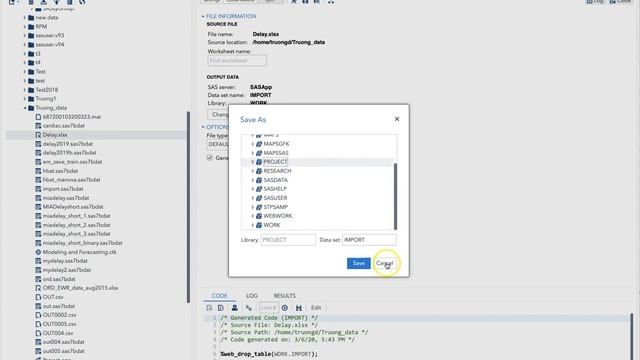
Task: Click the SASUSER library icon
Action: point(259,198)
